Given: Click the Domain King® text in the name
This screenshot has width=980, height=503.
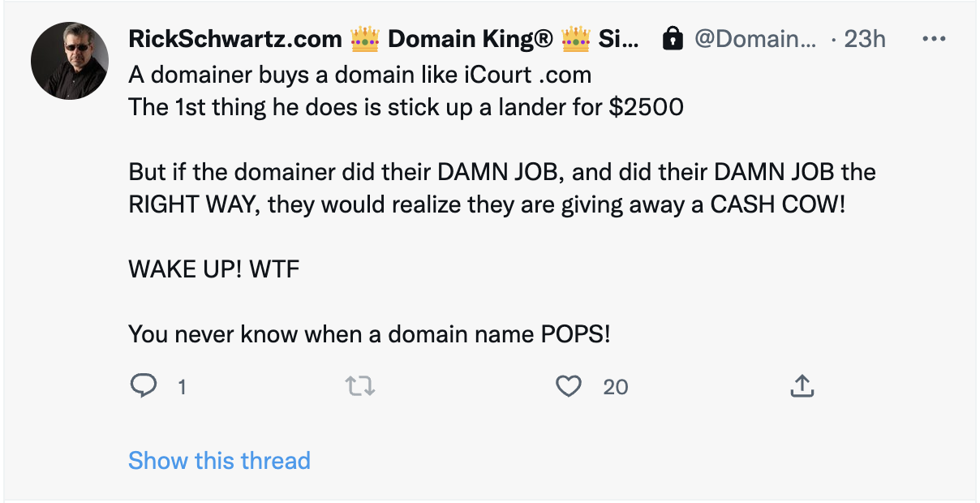Looking at the screenshot, I should point(470,39).
